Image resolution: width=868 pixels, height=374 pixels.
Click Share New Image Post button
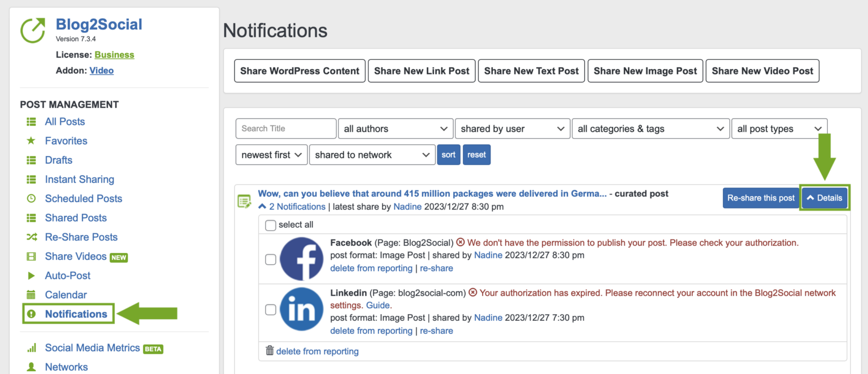645,71
